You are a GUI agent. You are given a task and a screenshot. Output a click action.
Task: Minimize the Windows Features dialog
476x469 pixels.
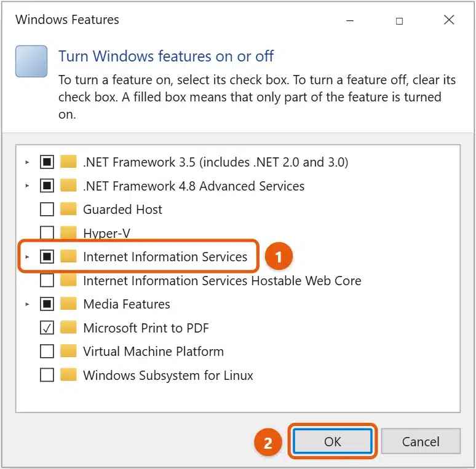pyautogui.click(x=350, y=21)
